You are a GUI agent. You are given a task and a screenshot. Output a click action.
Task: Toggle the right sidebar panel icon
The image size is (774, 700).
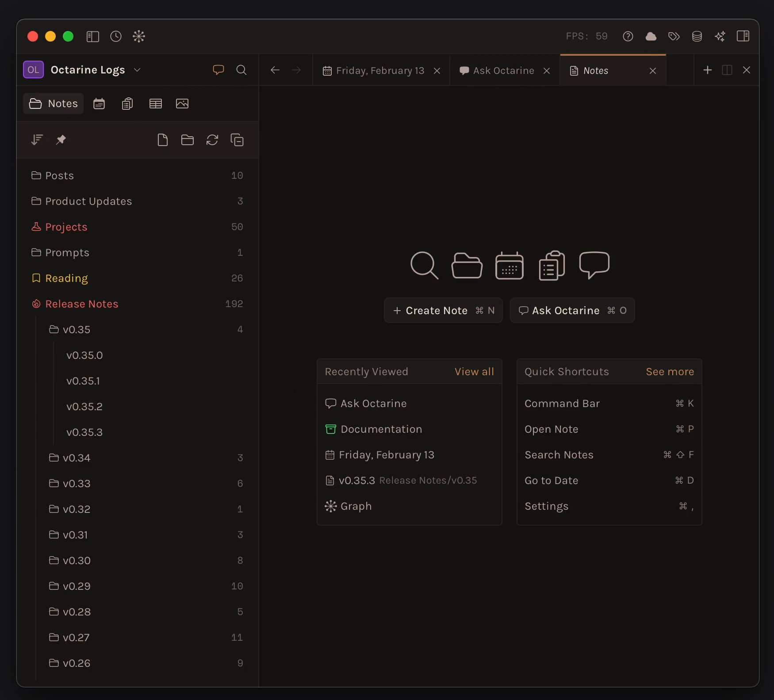click(x=743, y=36)
